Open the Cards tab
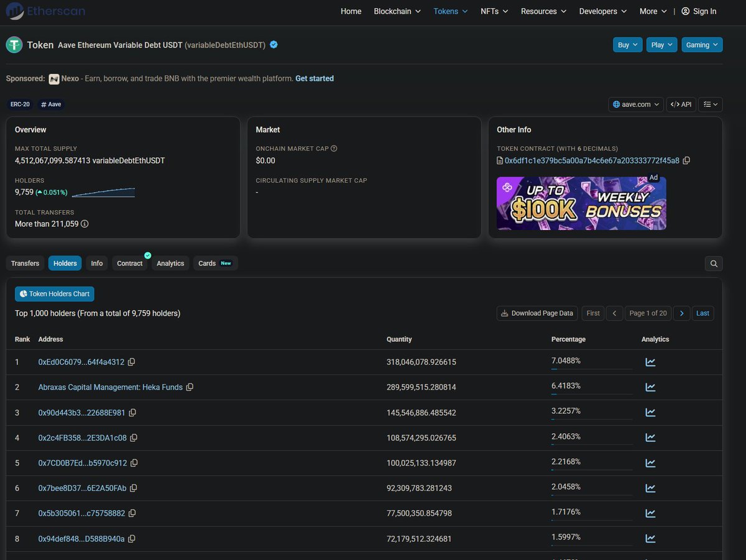Image resolution: width=746 pixels, height=560 pixels. 215,264
